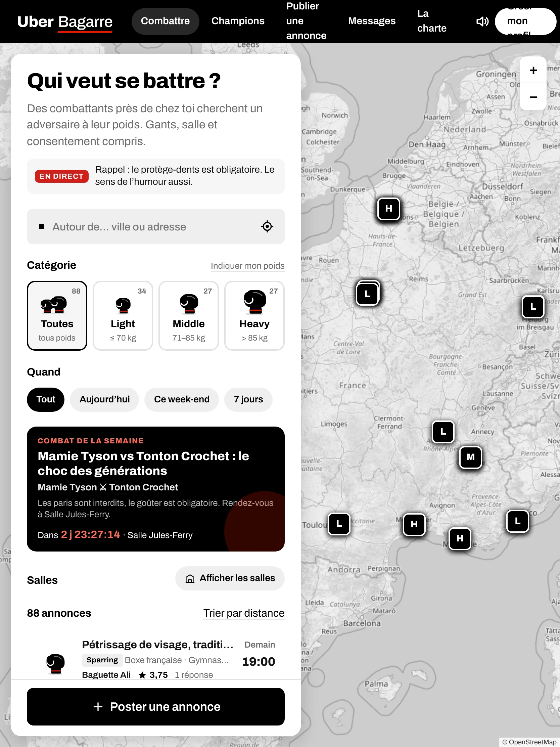Click the Uber Bagarre logo
The width and height of the screenshot is (560, 747).
(65, 22)
